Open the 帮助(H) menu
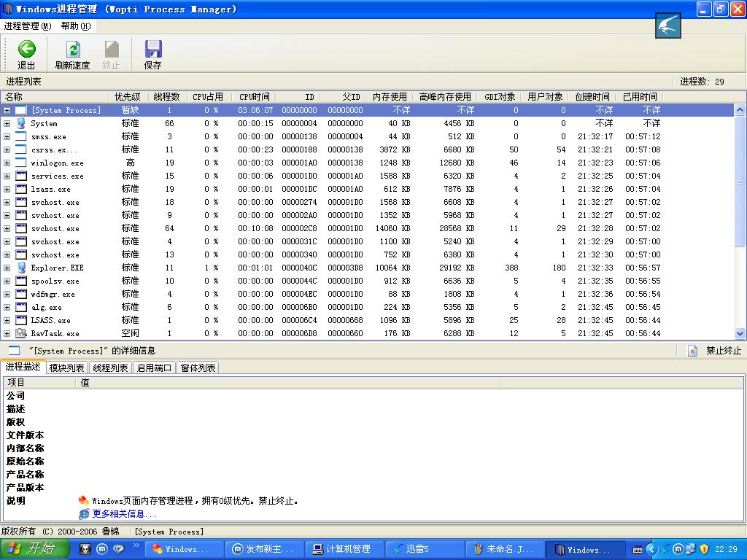The height and width of the screenshot is (560, 747). coord(76,26)
